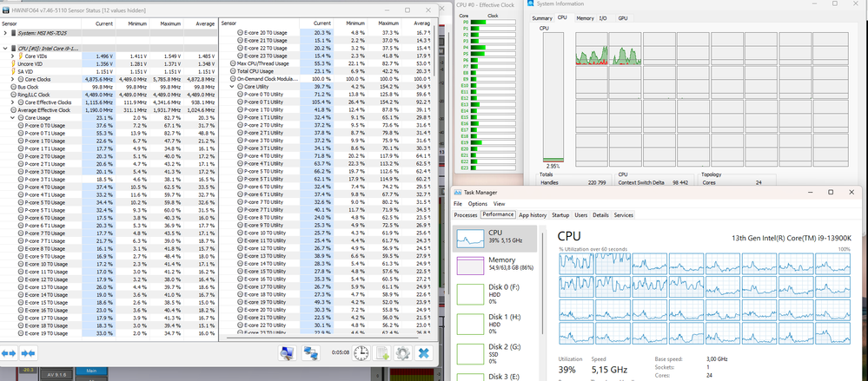Viewport: 868px width, 381px height.
Task: Click the HWiNFO collapse-columns inward arrows button
Action: coord(28,353)
